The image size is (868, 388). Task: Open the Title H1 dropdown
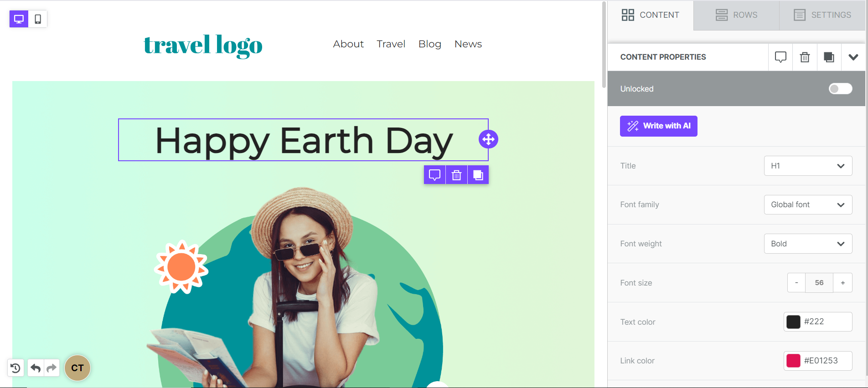click(808, 166)
